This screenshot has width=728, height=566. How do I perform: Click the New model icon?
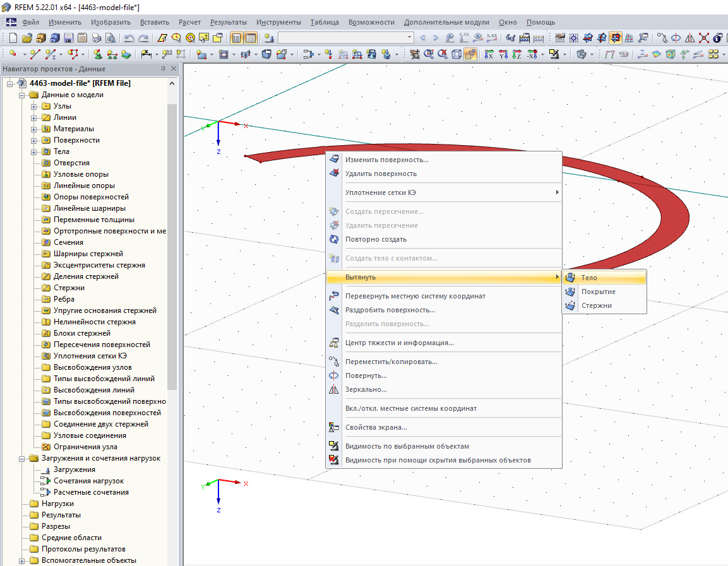point(13,38)
